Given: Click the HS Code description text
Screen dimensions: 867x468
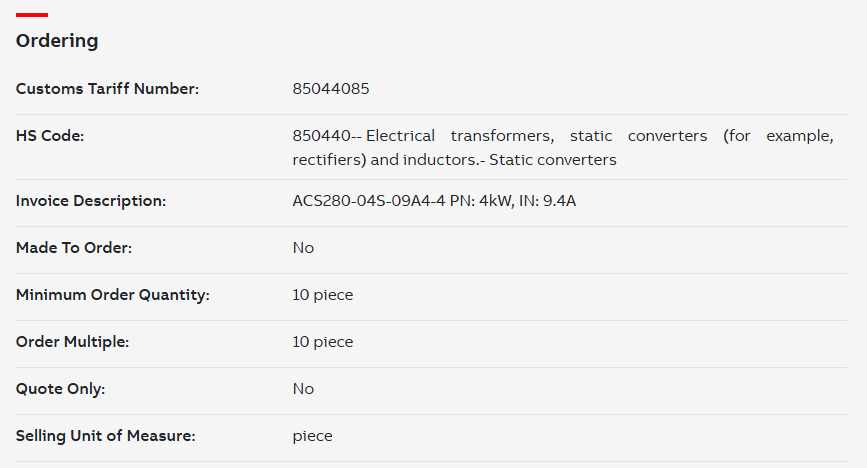Looking at the screenshot, I should pos(563,148).
